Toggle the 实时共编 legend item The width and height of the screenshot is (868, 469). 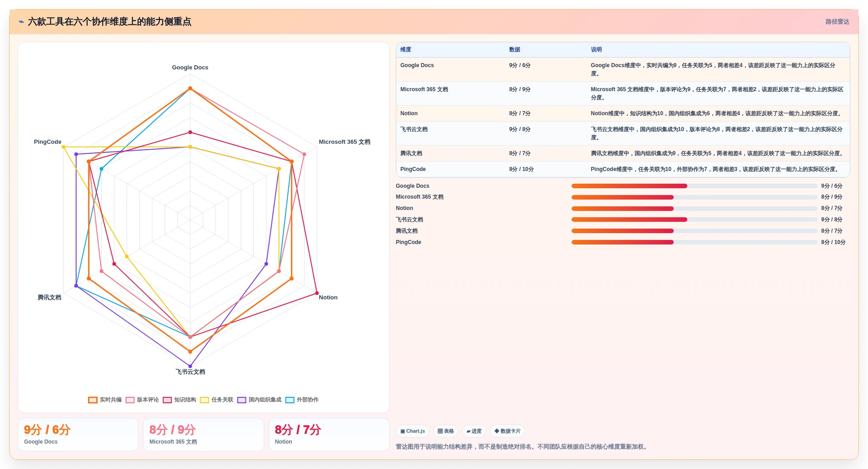[x=105, y=400]
